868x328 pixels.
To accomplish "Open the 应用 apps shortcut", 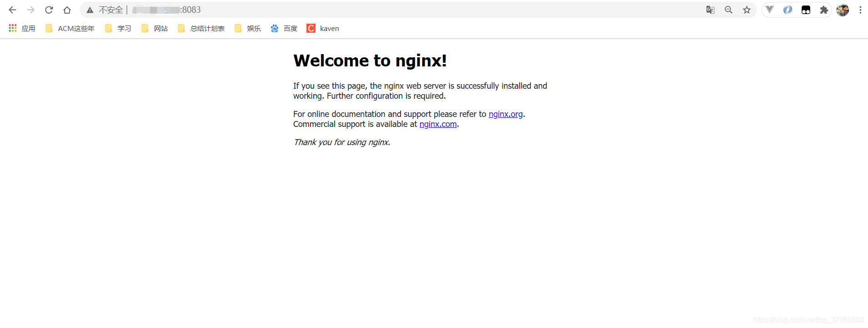I will (x=22, y=28).
